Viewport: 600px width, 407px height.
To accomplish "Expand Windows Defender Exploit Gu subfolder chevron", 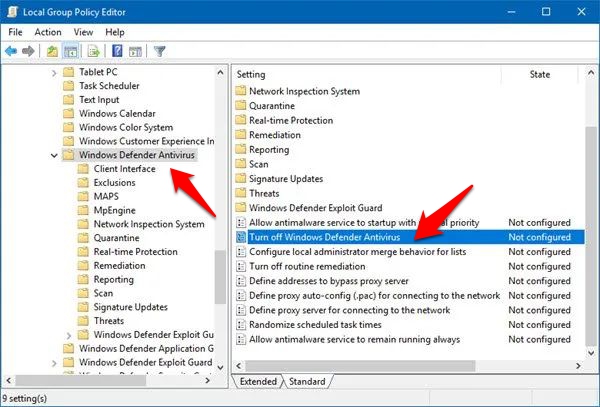I will tap(68, 335).
